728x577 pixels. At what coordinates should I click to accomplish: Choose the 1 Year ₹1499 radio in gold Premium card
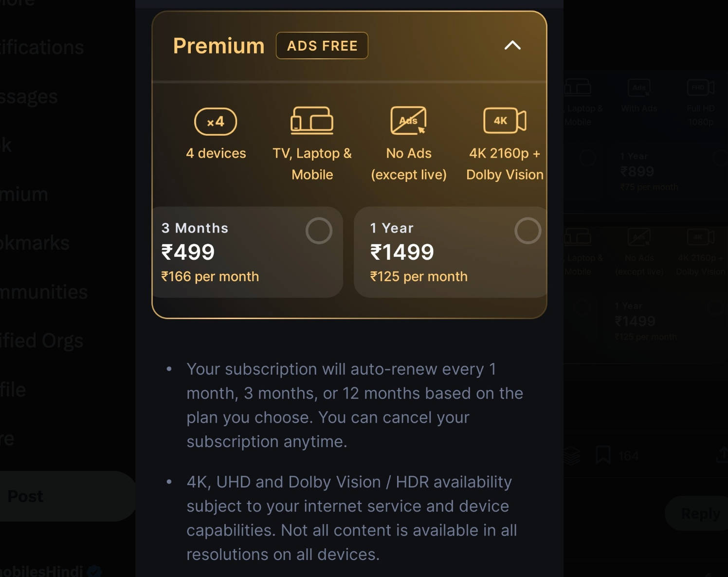pyautogui.click(x=528, y=231)
